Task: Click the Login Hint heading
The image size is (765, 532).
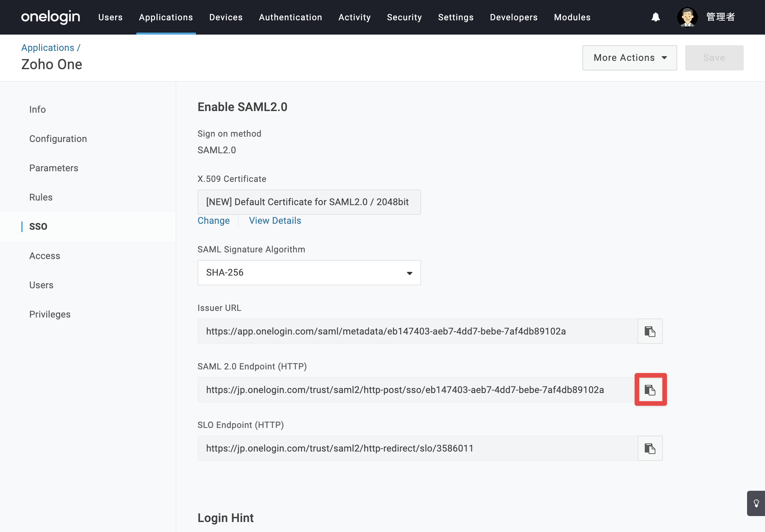Action: coord(226,518)
